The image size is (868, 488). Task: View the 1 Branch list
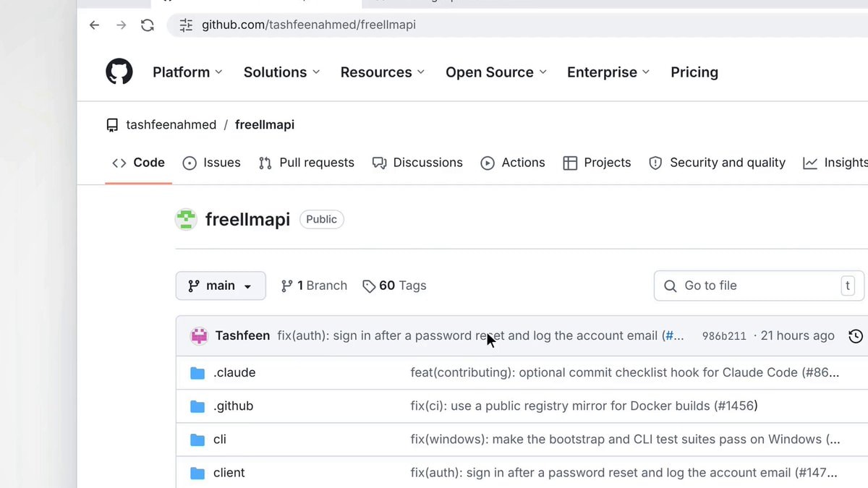click(314, 286)
